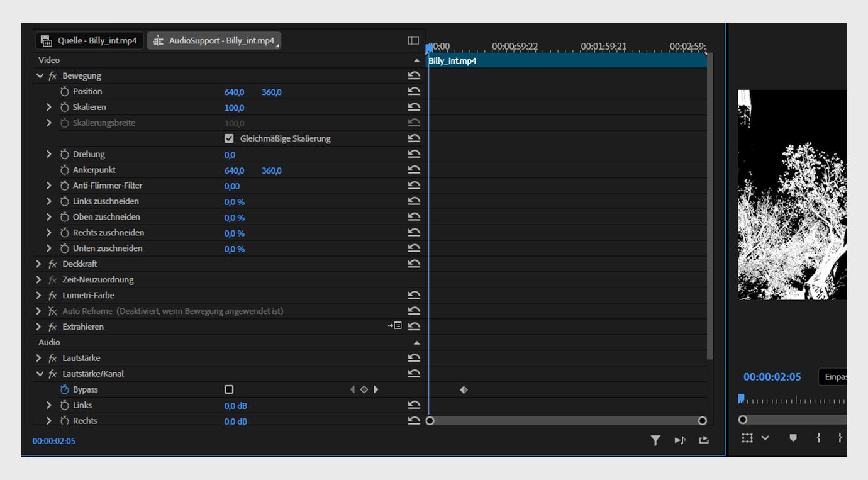
Task: Collapse the Video section with the arrow
Action: tap(416, 60)
